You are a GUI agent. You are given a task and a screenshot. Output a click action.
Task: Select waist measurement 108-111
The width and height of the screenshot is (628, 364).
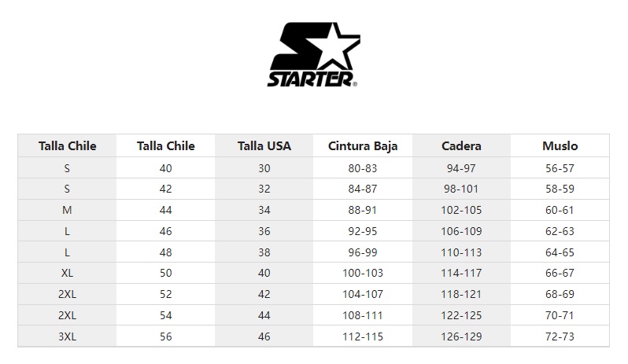363,315
